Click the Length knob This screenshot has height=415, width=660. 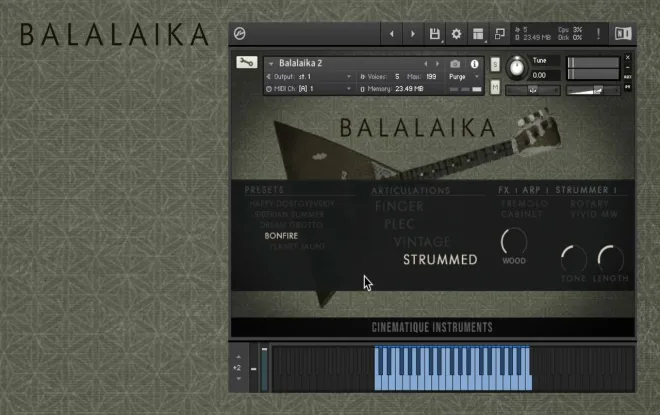pos(611,259)
